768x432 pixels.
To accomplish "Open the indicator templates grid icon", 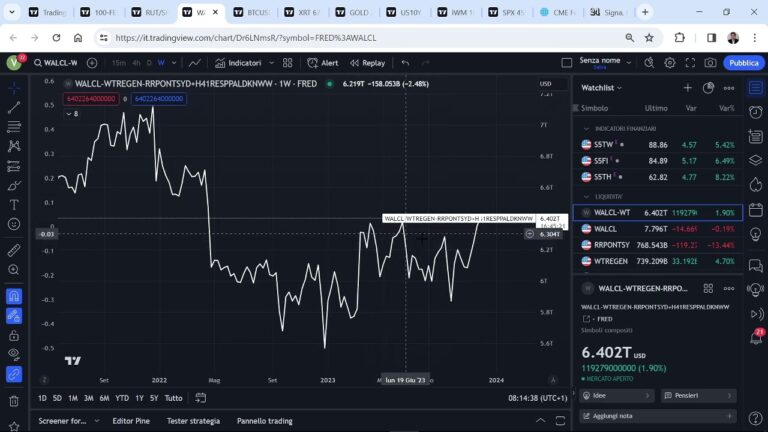I will (288, 63).
